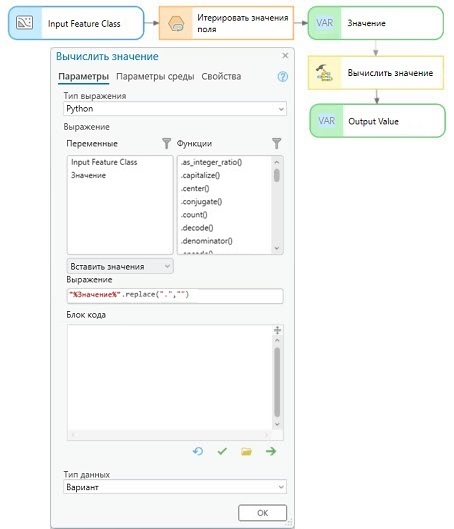Image resolution: width=454 pixels, height=529 pixels.
Task: Switch to the 'Параметры среды' tab
Action: (155, 77)
